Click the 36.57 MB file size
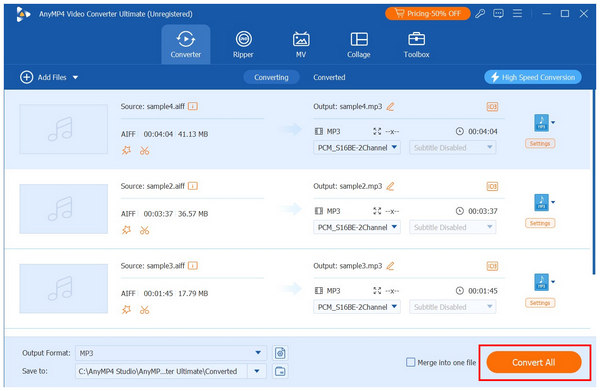 pos(193,214)
